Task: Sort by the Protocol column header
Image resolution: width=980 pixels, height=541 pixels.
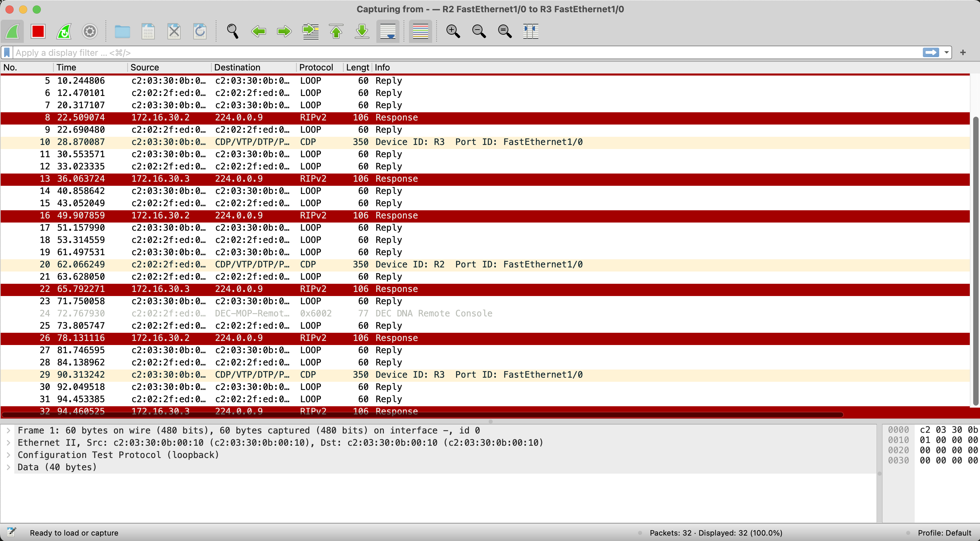Action: [320, 67]
